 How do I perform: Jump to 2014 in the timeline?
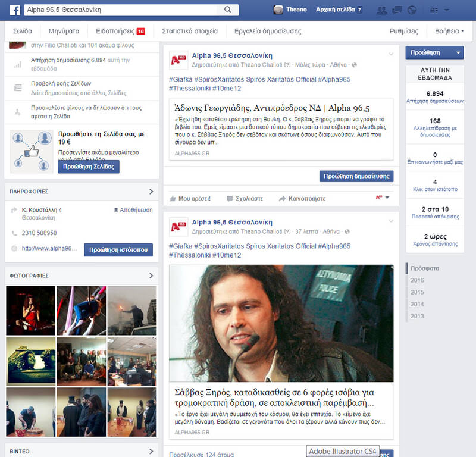pos(417,304)
